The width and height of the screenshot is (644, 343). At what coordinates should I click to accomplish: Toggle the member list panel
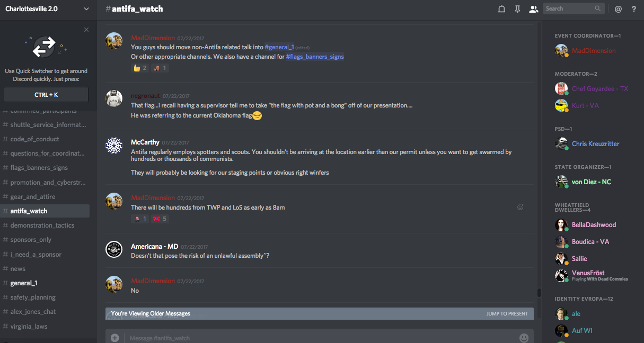click(533, 9)
